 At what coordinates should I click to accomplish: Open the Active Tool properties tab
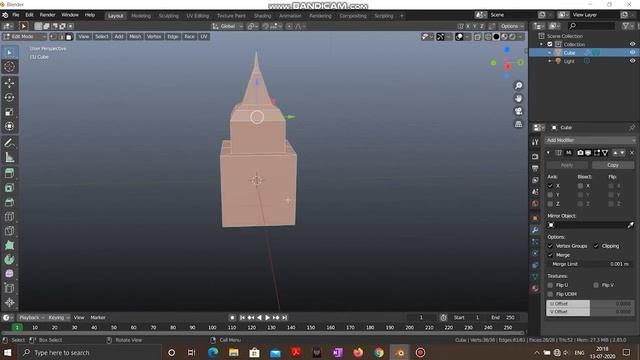click(535, 142)
